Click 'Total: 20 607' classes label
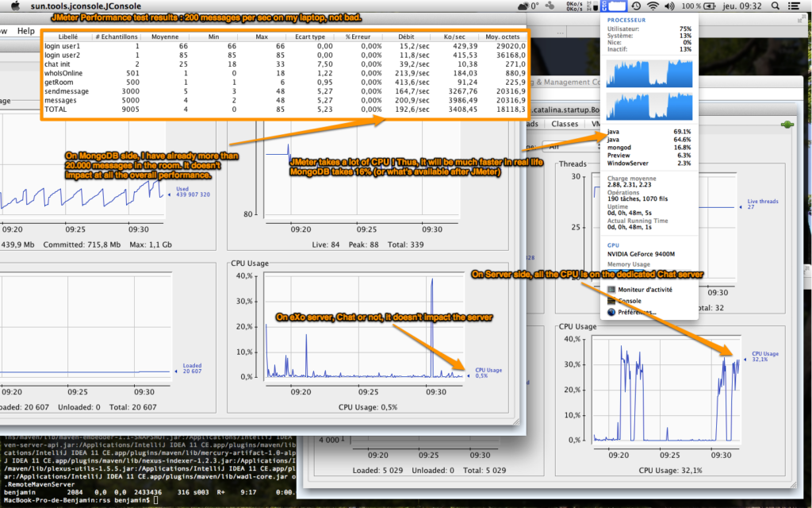 click(x=133, y=407)
